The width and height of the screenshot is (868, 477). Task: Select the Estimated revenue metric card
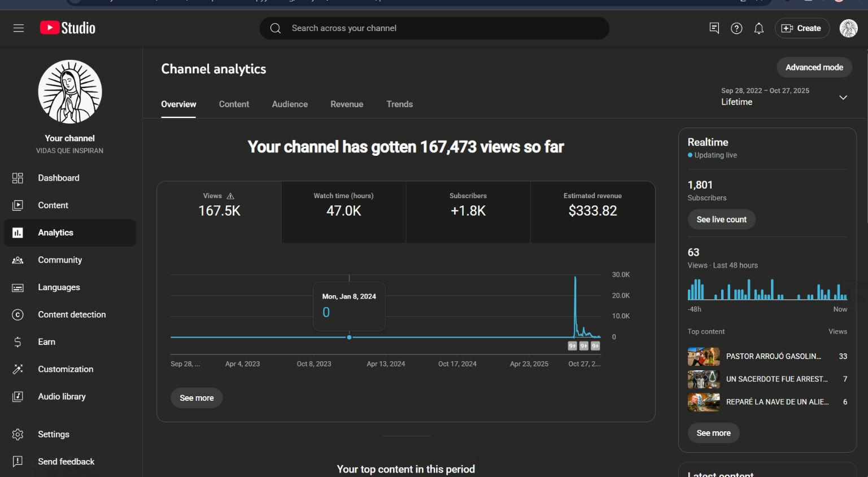click(x=592, y=212)
